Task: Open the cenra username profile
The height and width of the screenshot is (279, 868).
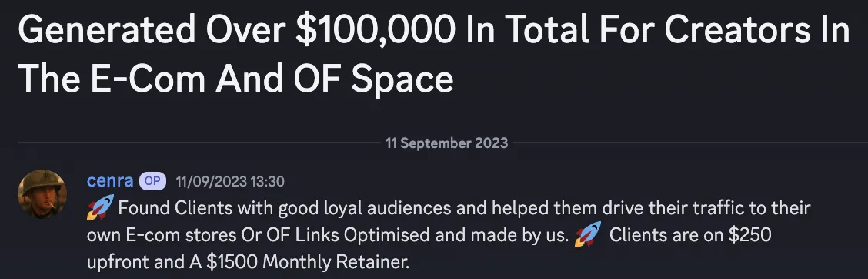Action: click(x=110, y=181)
